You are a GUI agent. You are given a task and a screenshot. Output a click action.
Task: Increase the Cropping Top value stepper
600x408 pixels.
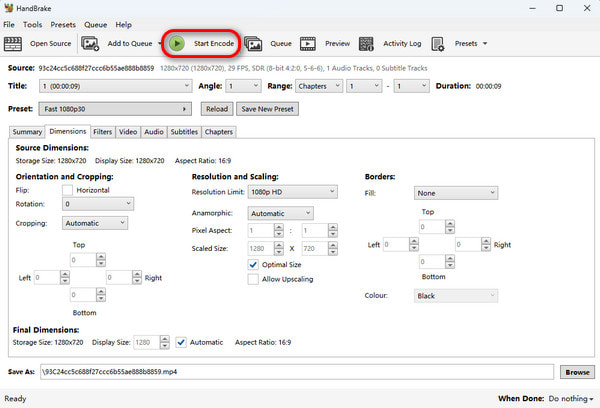(x=101, y=256)
